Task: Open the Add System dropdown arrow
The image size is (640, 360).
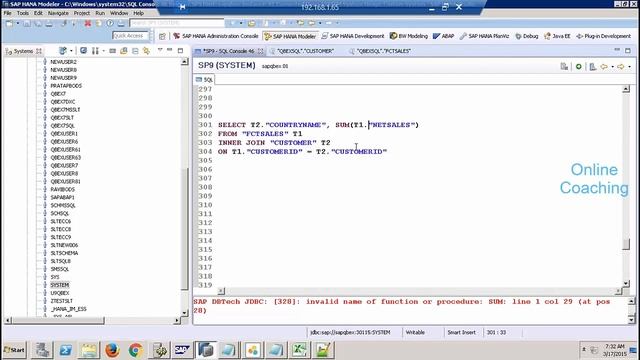Action: 71,51
